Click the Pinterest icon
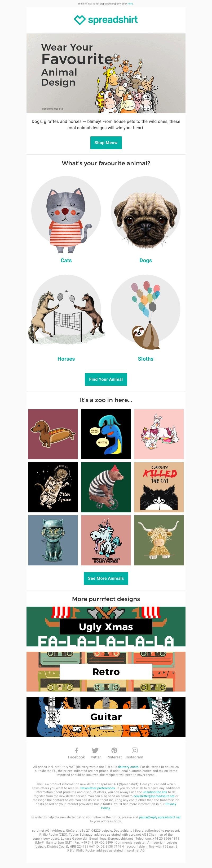The height and width of the screenshot is (868, 212). point(114,750)
